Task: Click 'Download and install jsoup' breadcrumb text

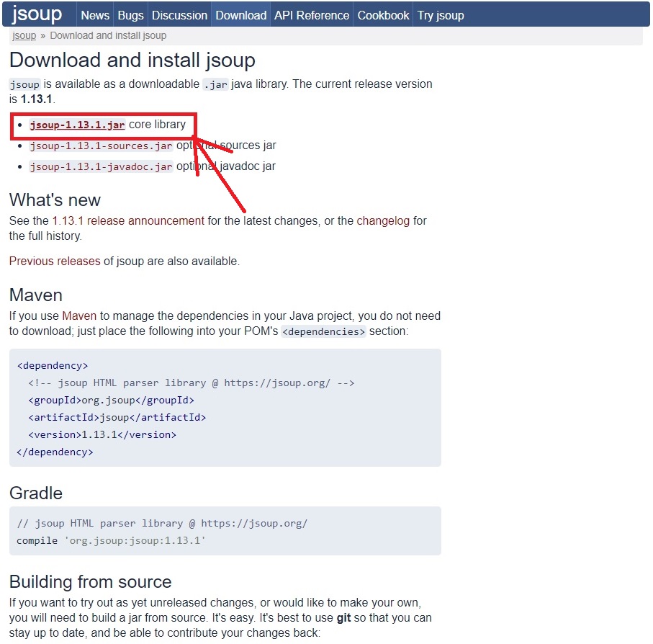Action: point(108,36)
